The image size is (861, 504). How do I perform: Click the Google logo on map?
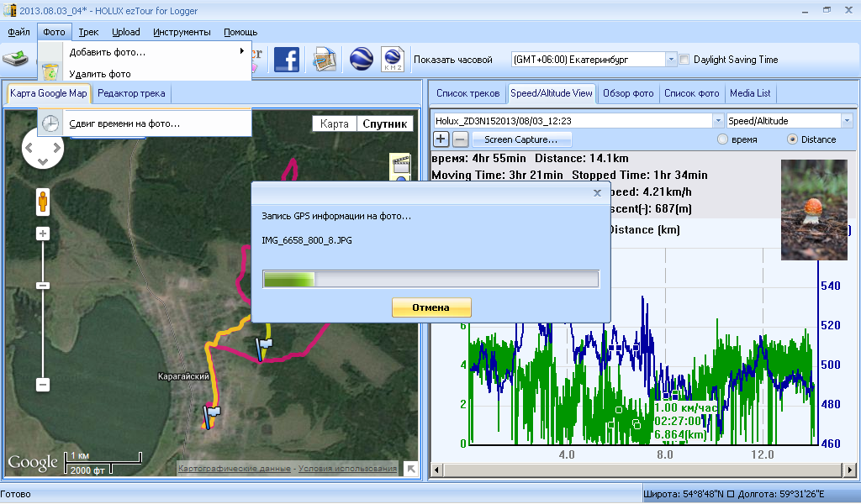[x=33, y=463]
